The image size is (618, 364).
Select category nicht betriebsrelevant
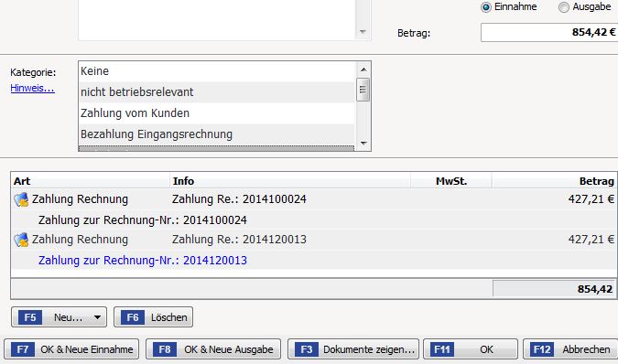point(216,92)
